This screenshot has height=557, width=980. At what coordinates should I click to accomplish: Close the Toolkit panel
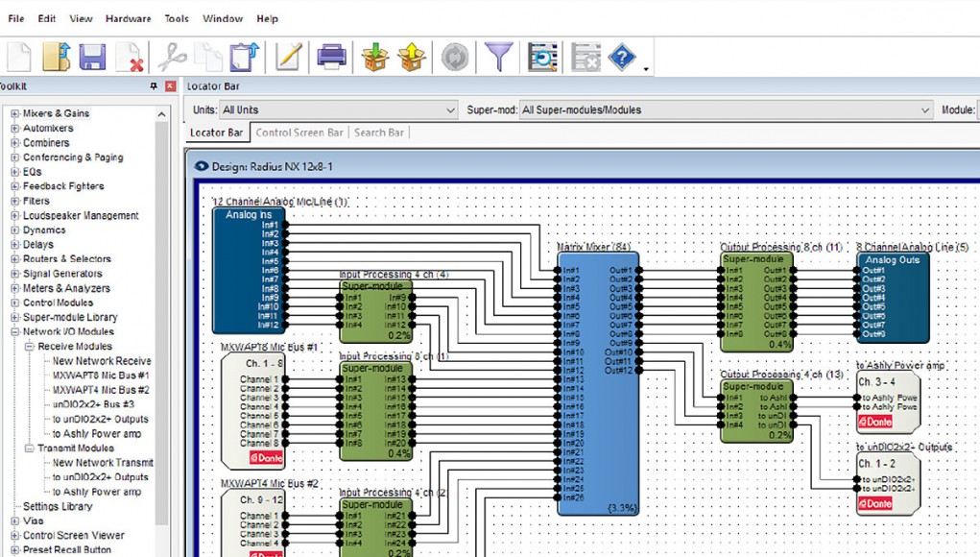point(170,86)
